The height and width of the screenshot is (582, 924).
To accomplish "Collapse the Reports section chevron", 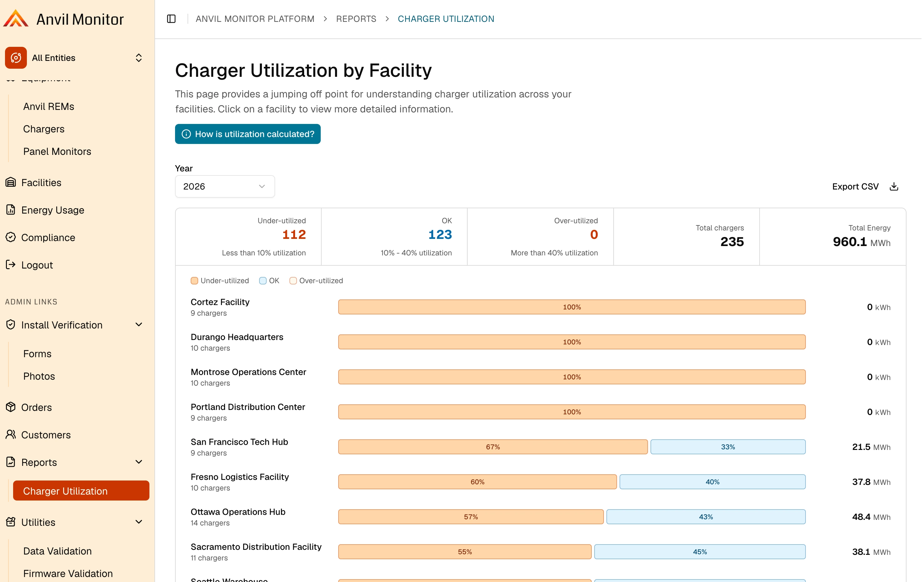I will pyautogui.click(x=139, y=462).
